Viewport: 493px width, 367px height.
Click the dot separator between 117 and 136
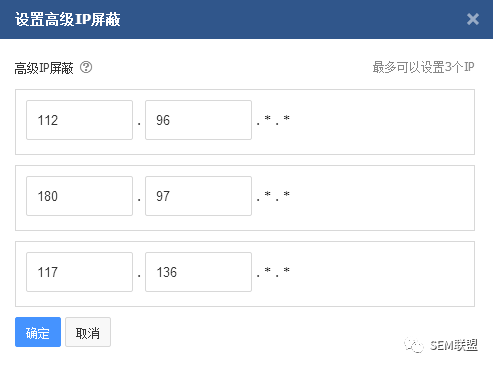[x=139, y=276]
